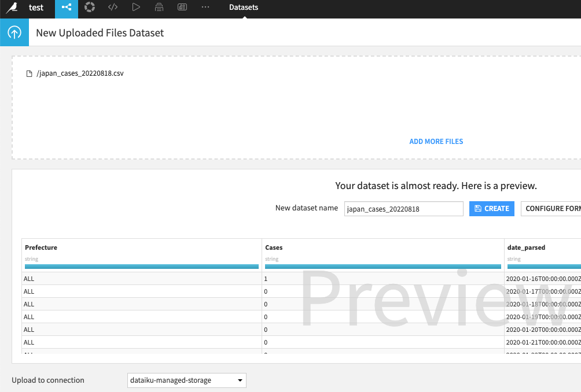Click ADD MORE FILES link
The image size is (581, 392).
coord(436,142)
